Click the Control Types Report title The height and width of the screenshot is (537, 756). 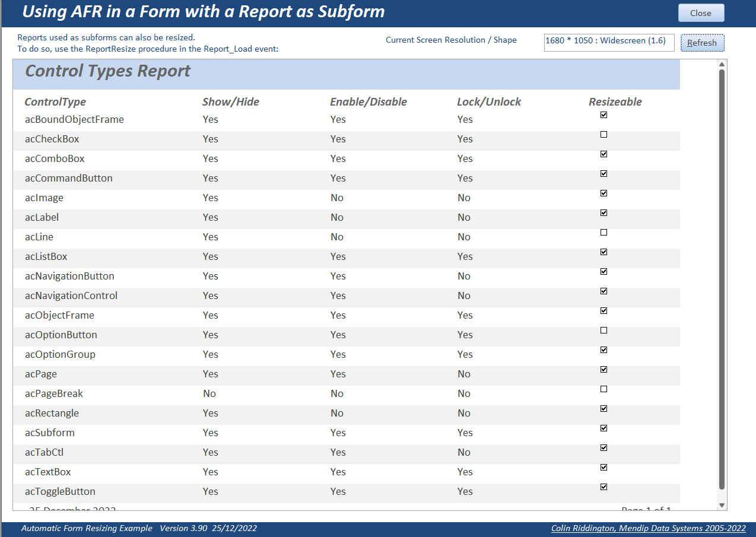pyautogui.click(x=108, y=71)
